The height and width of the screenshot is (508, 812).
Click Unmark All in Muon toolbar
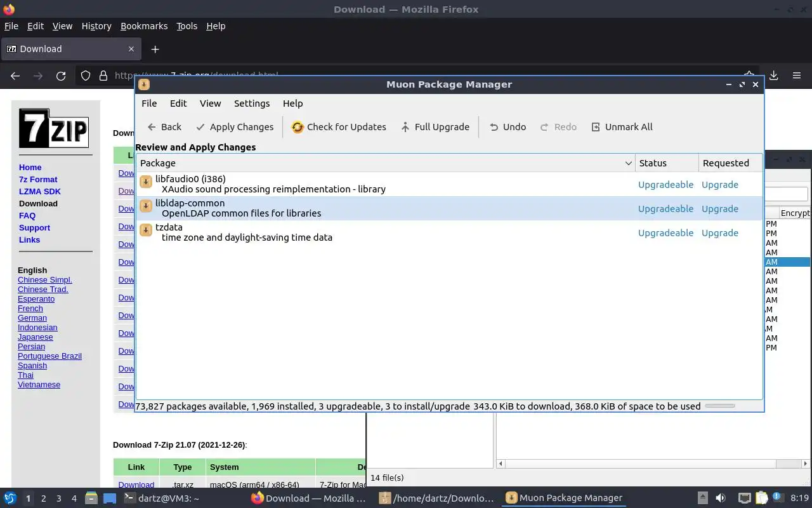(622, 127)
